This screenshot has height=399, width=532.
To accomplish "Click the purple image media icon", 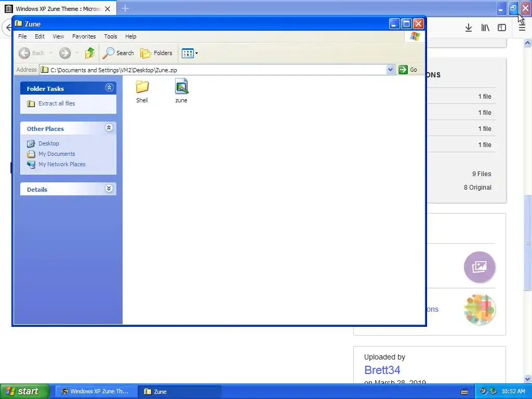I will 480,267.
